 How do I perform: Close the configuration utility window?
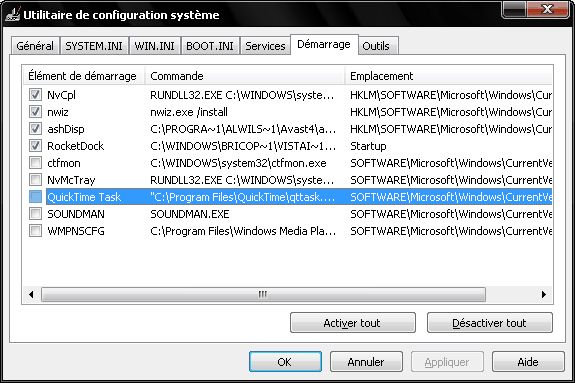coord(548,9)
